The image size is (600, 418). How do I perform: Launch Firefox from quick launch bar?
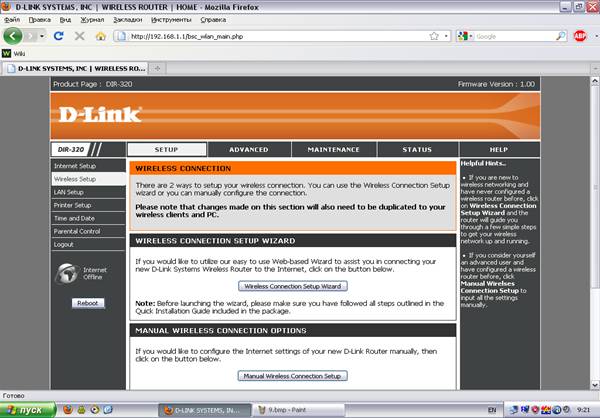coord(68,410)
